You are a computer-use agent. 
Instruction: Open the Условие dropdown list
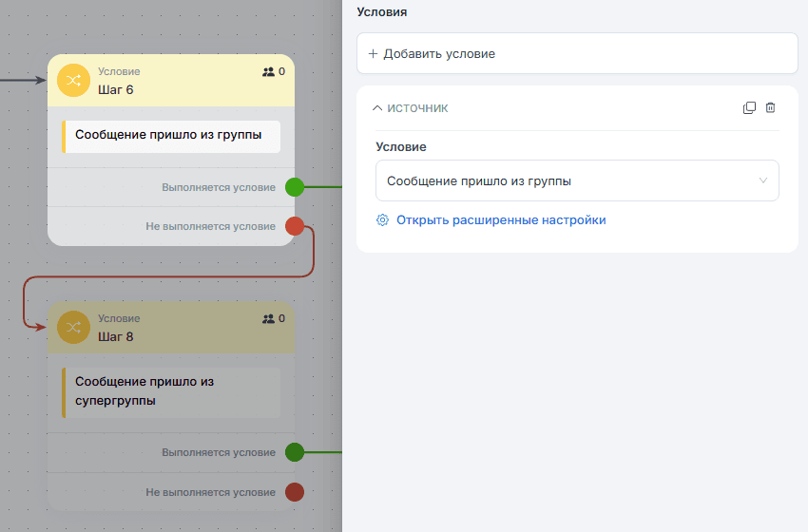(577, 180)
